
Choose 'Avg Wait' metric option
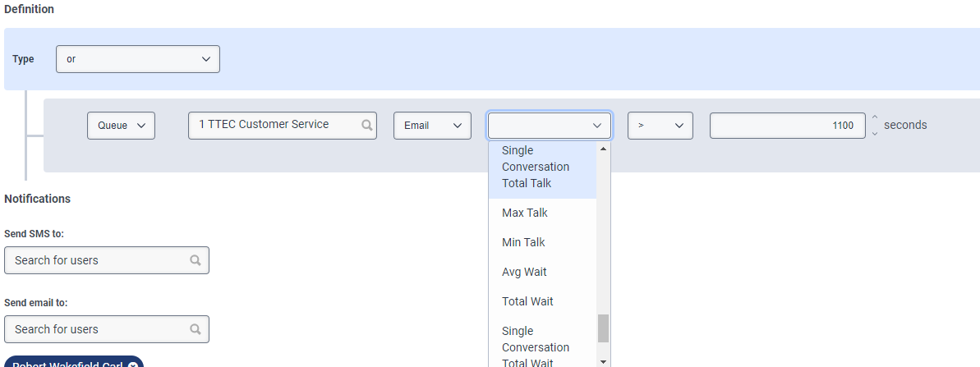[x=524, y=272]
